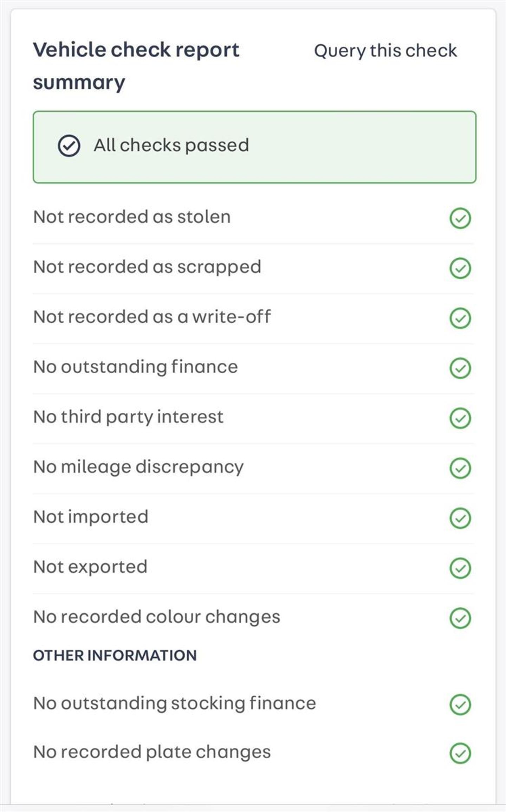
Task: Click the Query this check link
Action: click(385, 51)
